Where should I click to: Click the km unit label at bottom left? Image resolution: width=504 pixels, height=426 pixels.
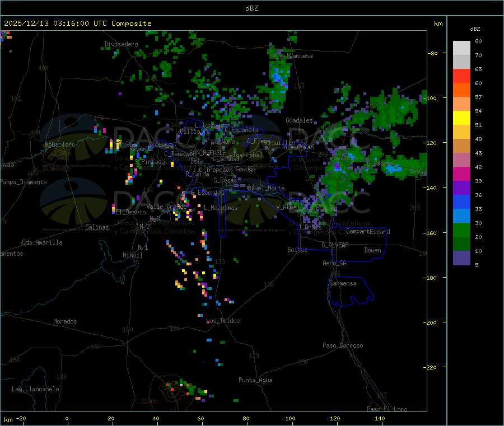point(8,420)
